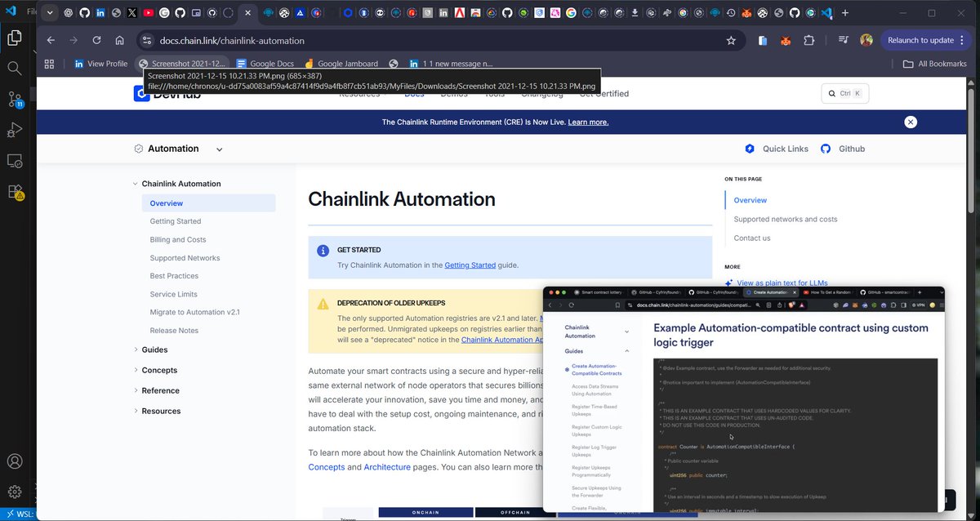Open Chrome Extensions puzzle menu
This screenshot has height=521, width=980.
tap(809, 40)
